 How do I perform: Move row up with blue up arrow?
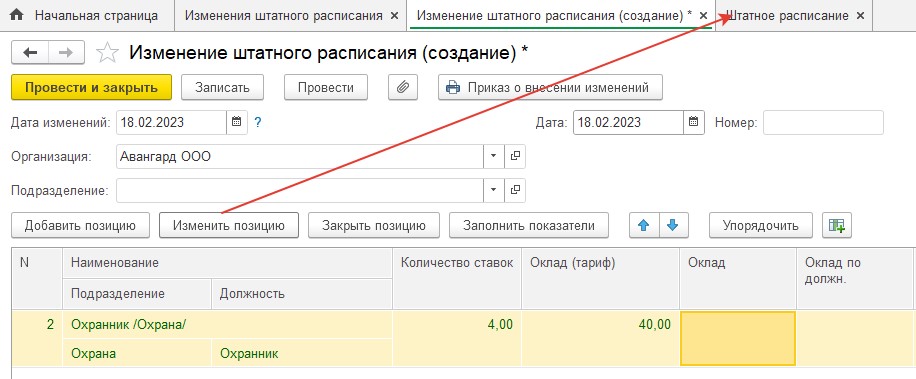pyautogui.click(x=644, y=225)
